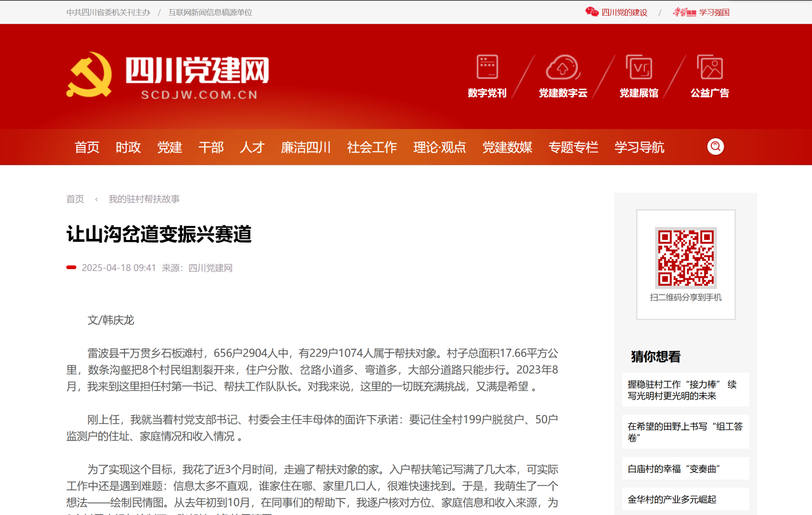Open the 党建数媒 navigation item
The width and height of the screenshot is (812, 515).
point(507,147)
